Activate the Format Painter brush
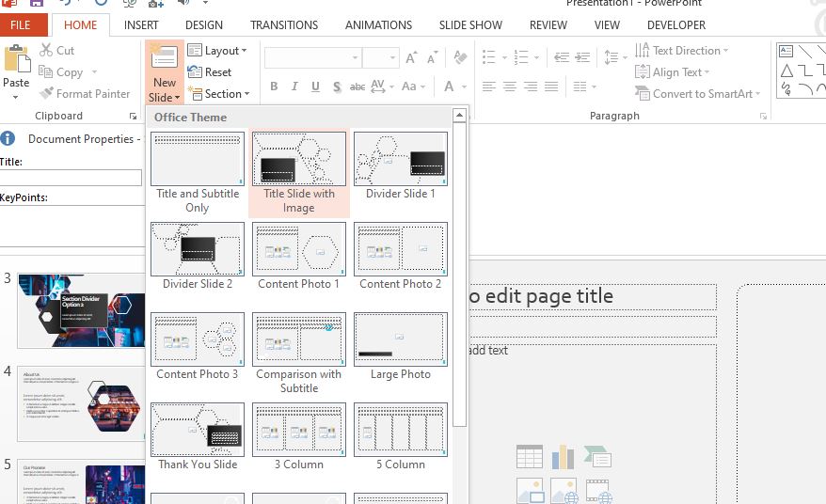This screenshot has height=504, width=826. coord(85,94)
